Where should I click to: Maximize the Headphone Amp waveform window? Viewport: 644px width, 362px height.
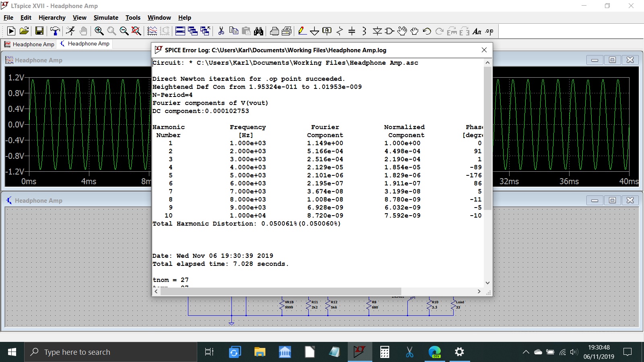coord(612,60)
